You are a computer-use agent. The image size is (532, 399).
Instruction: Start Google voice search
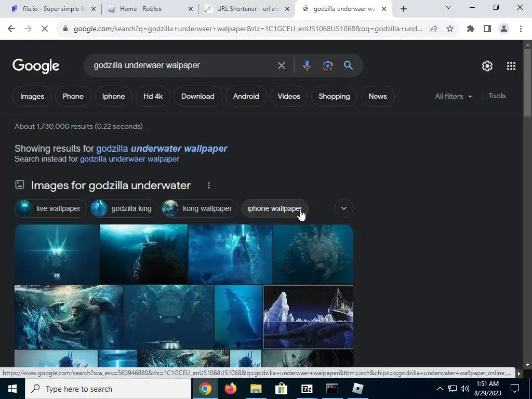(307, 65)
